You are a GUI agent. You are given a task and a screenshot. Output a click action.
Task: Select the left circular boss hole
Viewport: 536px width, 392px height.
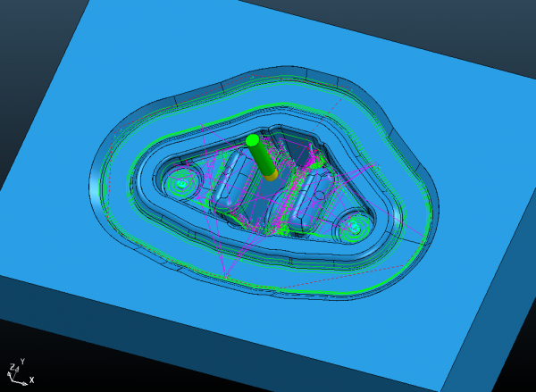(x=182, y=184)
